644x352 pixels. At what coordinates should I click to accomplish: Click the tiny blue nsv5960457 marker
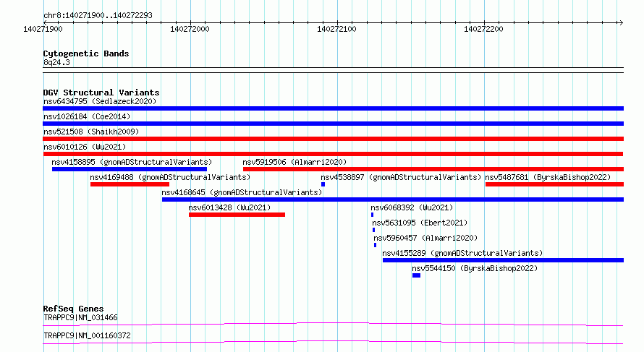point(375,245)
